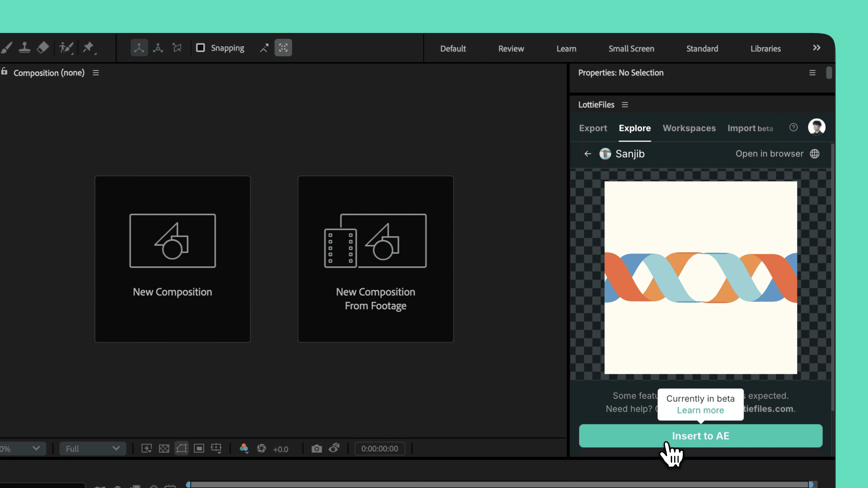Image resolution: width=868 pixels, height=488 pixels.
Task: Open show channel and color management settings
Action: [244, 449]
